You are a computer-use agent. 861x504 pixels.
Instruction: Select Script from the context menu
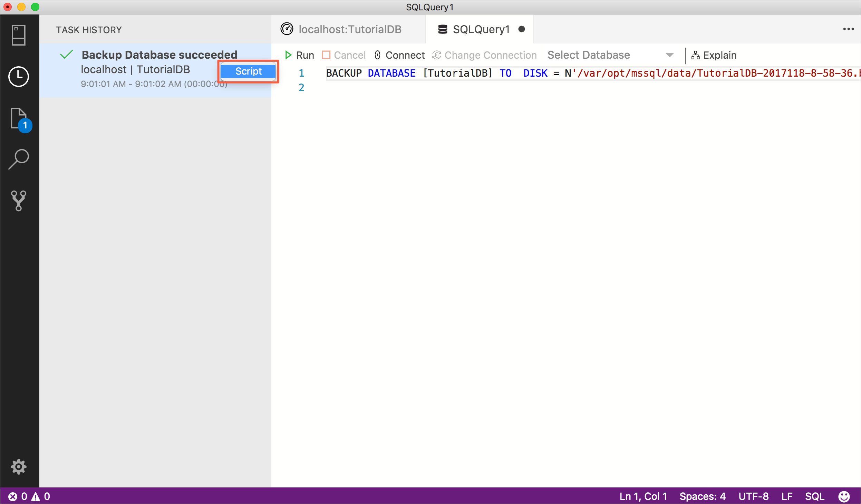248,71
